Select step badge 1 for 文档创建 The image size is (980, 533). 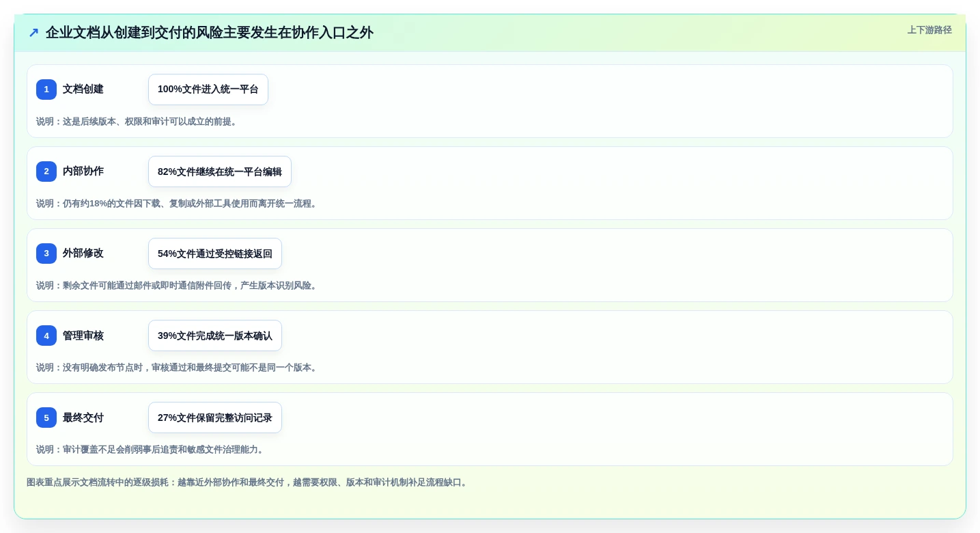46,90
